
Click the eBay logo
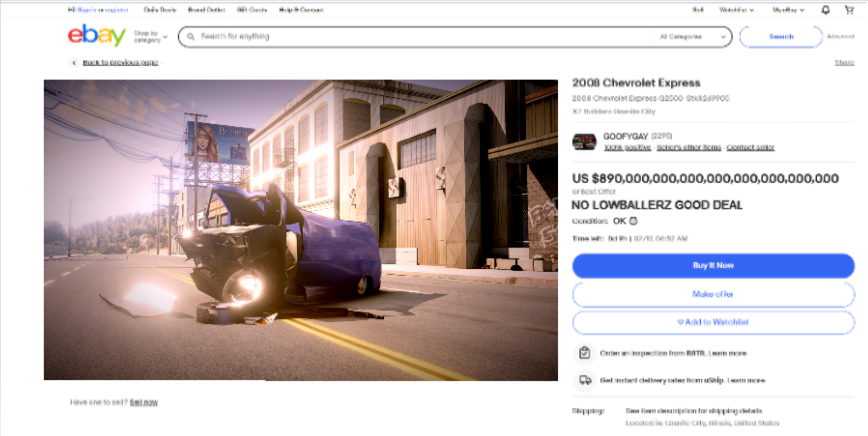click(97, 35)
